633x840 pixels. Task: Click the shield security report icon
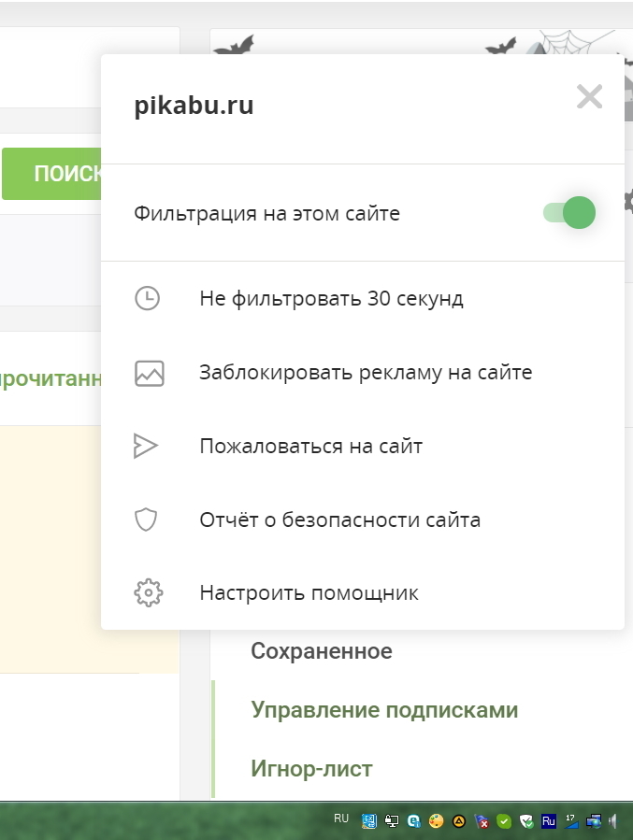click(x=147, y=520)
